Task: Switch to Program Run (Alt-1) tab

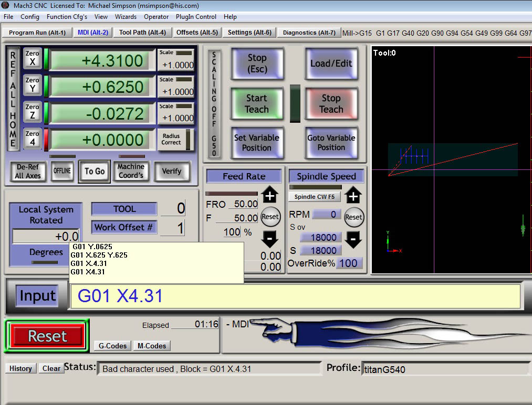Action: 37,33
